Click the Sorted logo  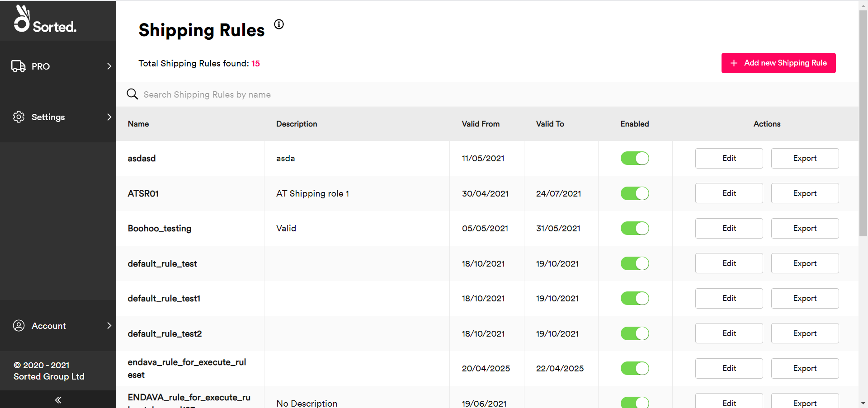tap(45, 19)
